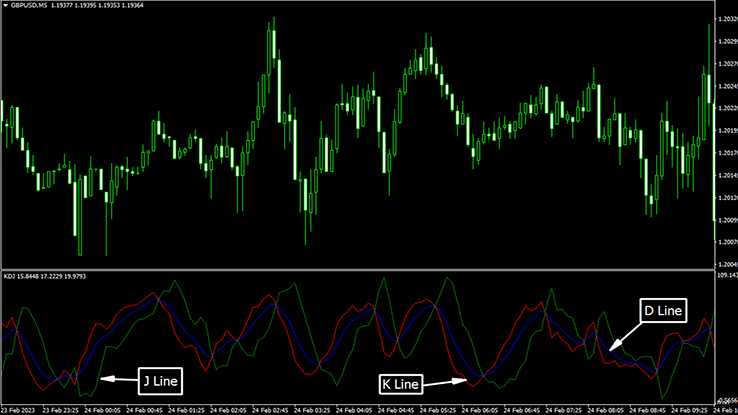Click the KDJ indicator values label
The height and width of the screenshot is (415, 738).
pos(45,276)
